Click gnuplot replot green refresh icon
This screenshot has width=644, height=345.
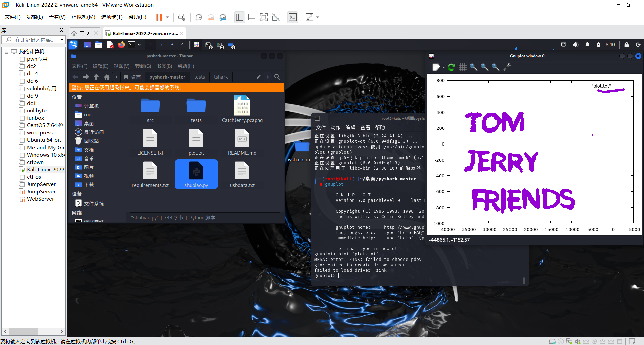pos(451,67)
